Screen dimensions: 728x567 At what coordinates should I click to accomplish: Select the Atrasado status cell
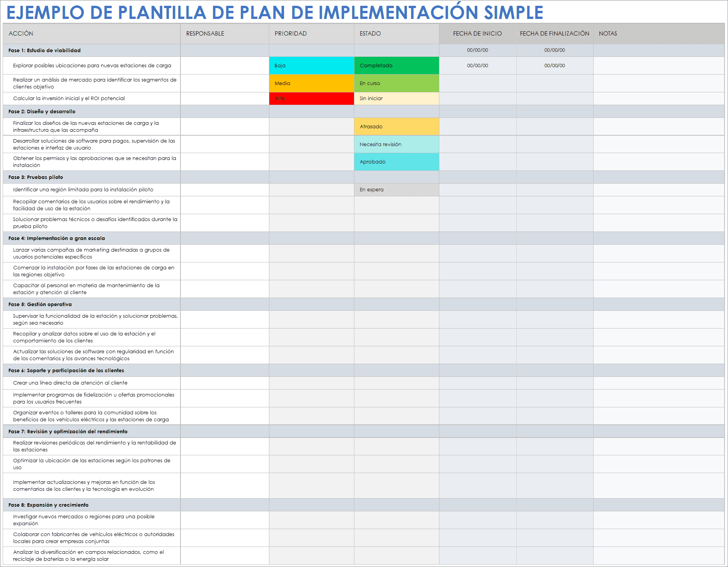pyautogui.click(x=396, y=127)
